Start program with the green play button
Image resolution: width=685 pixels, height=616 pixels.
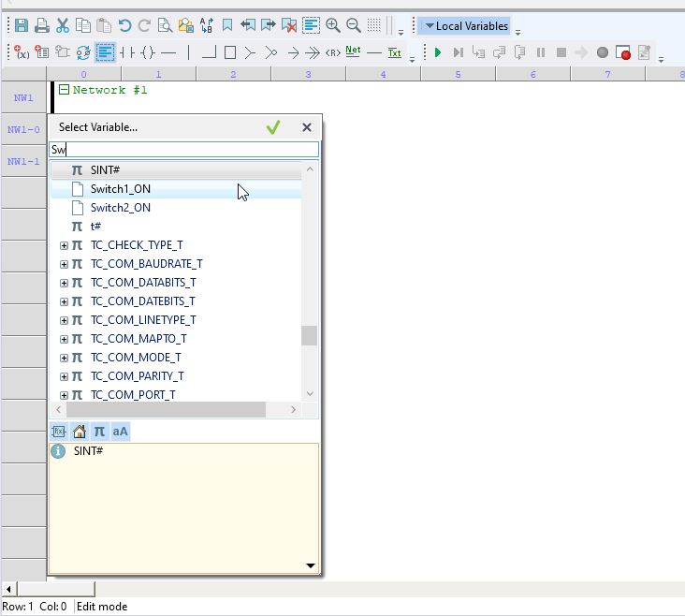[438, 52]
